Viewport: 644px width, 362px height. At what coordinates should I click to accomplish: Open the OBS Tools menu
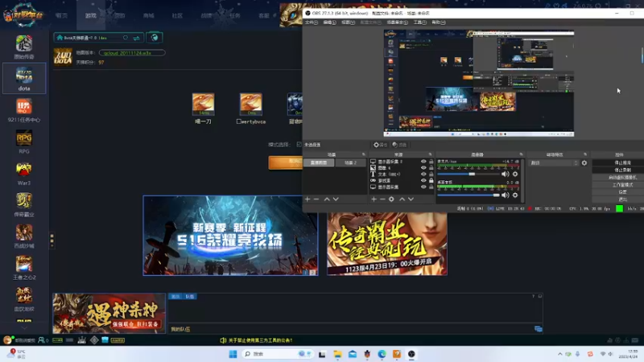tap(419, 23)
